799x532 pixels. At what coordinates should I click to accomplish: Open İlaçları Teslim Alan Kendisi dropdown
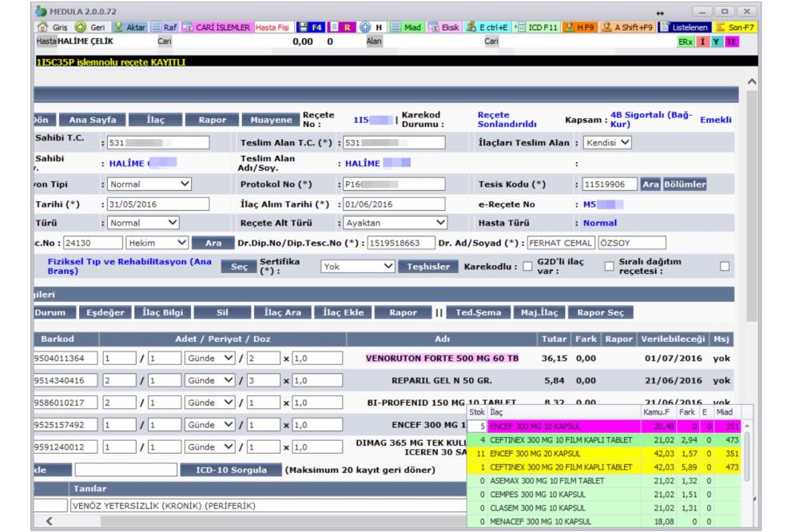[x=607, y=143]
